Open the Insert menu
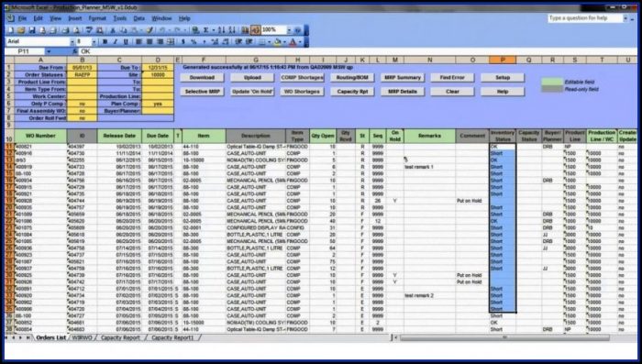This screenshot has width=642, height=364. 75,18
